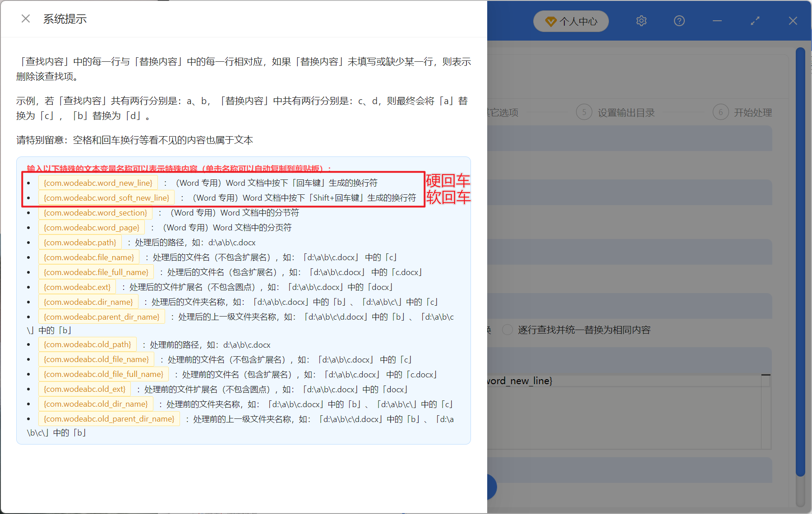This screenshot has width=812, height=514.
Task: Click the expand window arrows icon
Action: point(755,21)
